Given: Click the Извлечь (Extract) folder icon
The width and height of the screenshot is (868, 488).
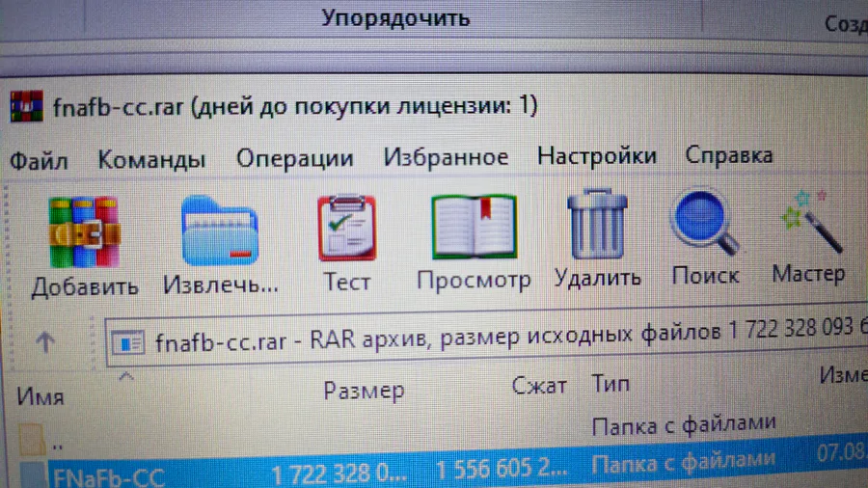Looking at the screenshot, I should (x=220, y=230).
